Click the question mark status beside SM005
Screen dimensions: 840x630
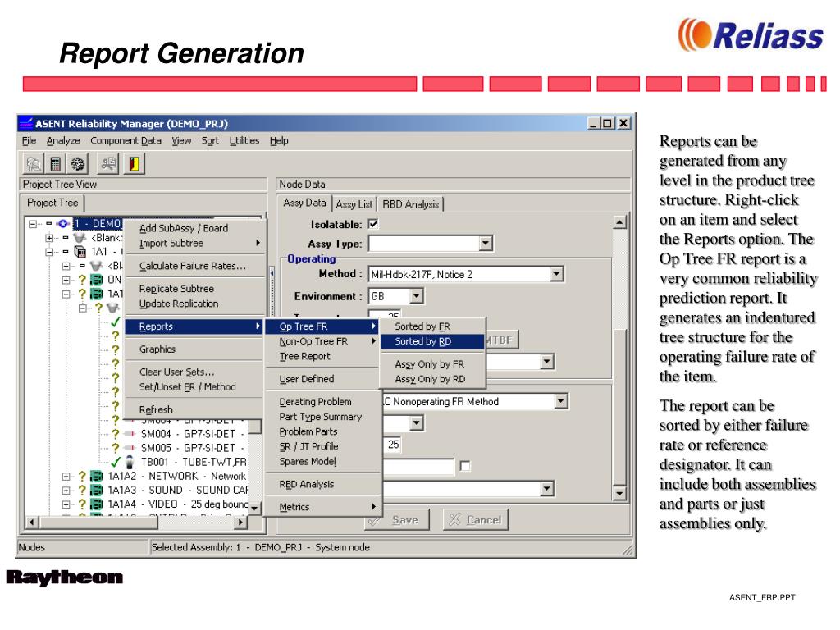[115, 448]
